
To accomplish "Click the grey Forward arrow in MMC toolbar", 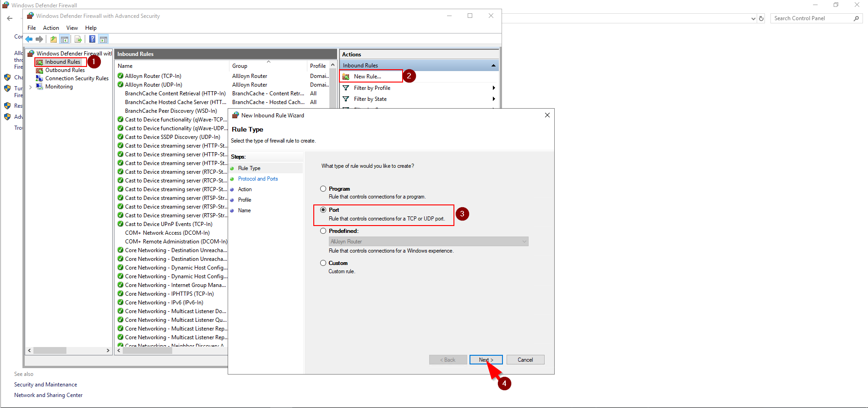I will click(x=39, y=39).
